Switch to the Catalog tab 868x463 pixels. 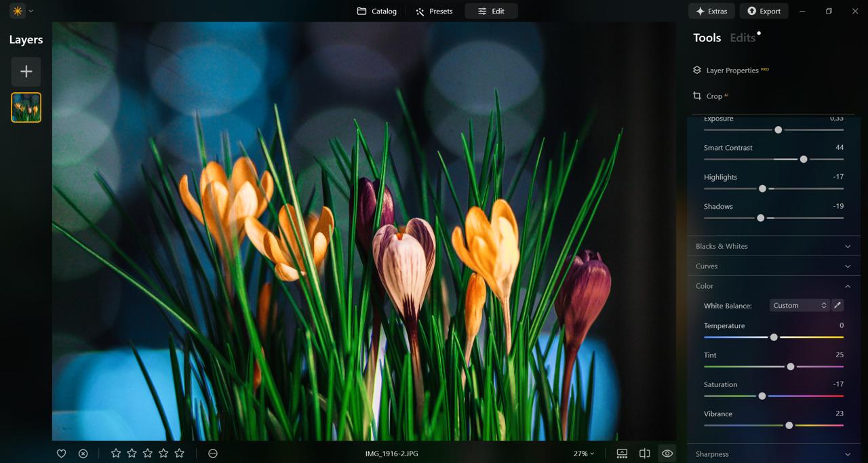tap(377, 11)
